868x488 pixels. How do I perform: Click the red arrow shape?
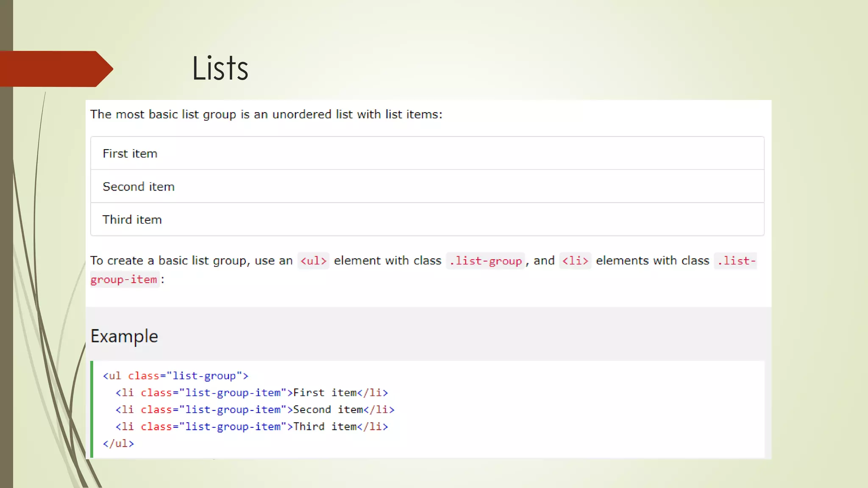(x=55, y=69)
